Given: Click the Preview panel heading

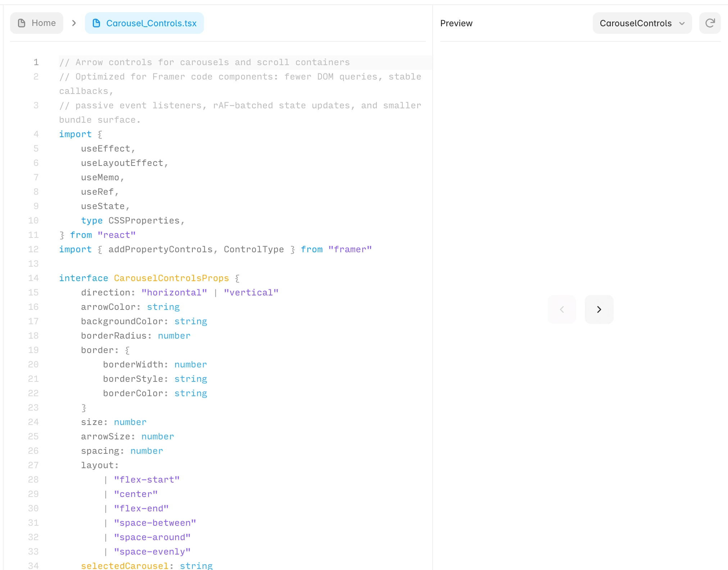Looking at the screenshot, I should tap(456, 23).
